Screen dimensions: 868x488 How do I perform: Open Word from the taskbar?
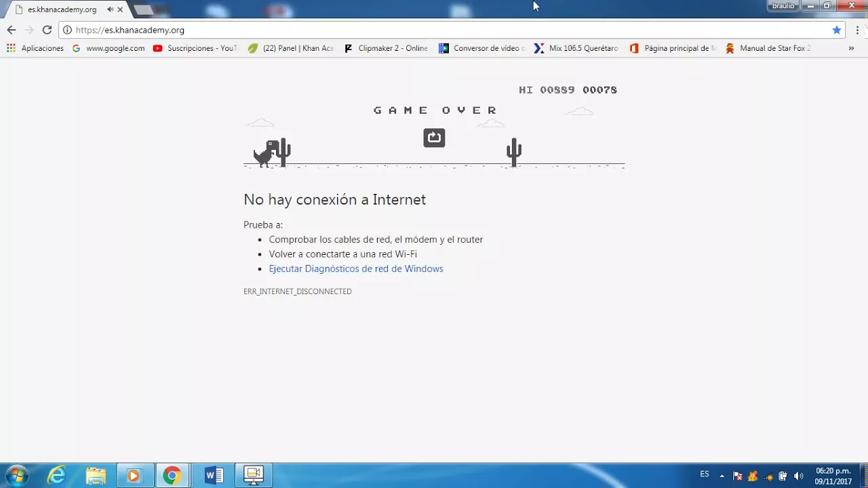(x=214, y=476)
